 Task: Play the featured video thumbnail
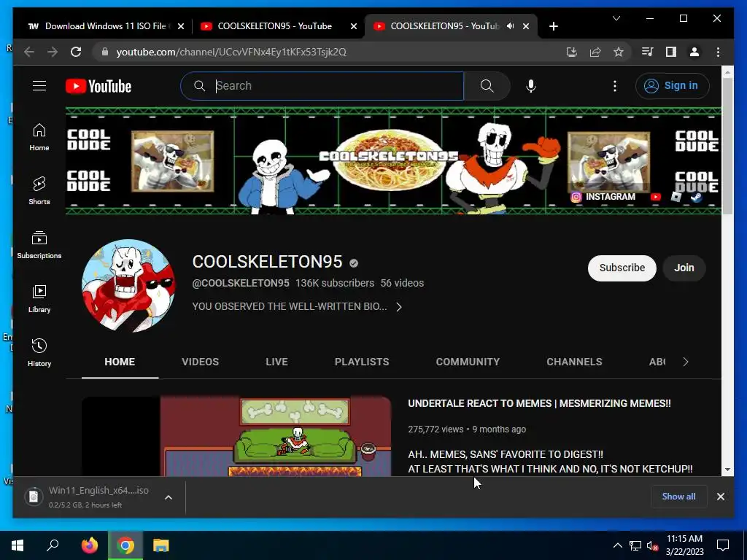coord(236,436)
